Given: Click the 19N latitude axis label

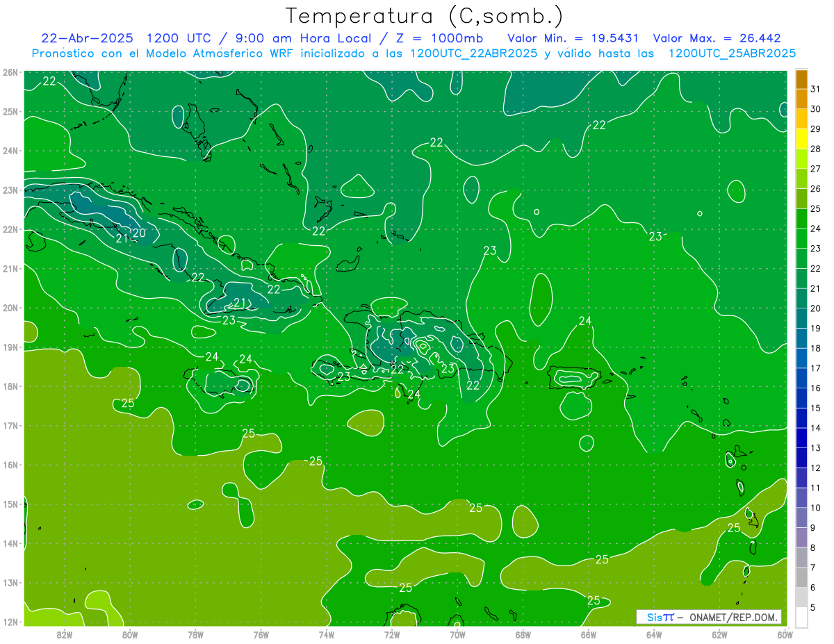Looking at the screenshot, I should coord(10,347).
